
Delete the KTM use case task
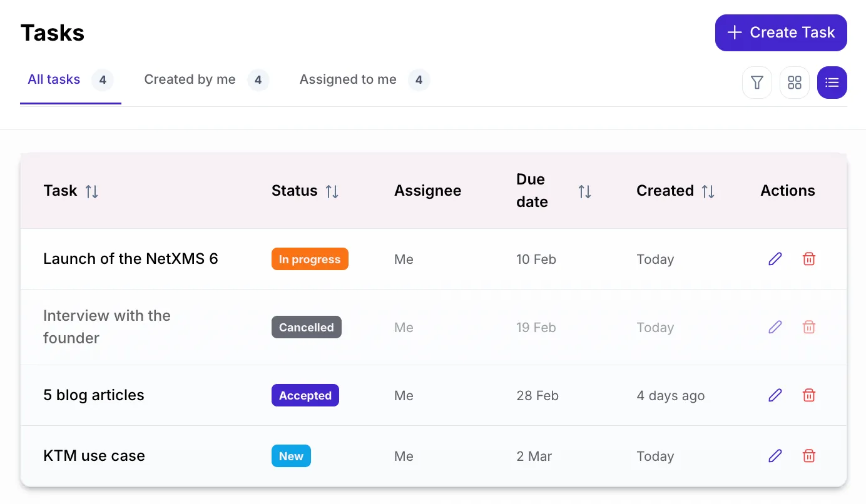[808, 456]
